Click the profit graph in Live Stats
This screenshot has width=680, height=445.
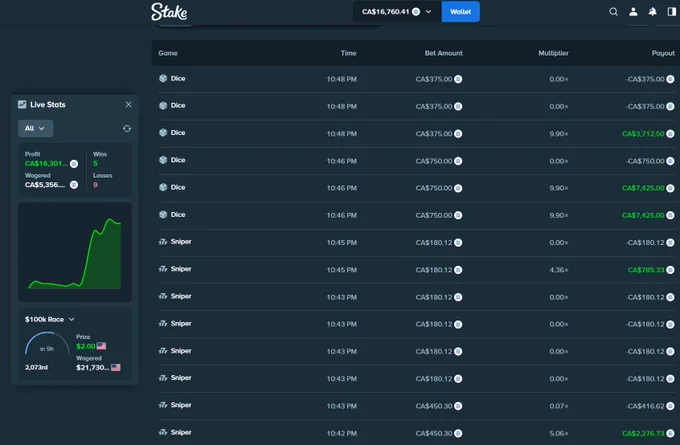(75, 252)
